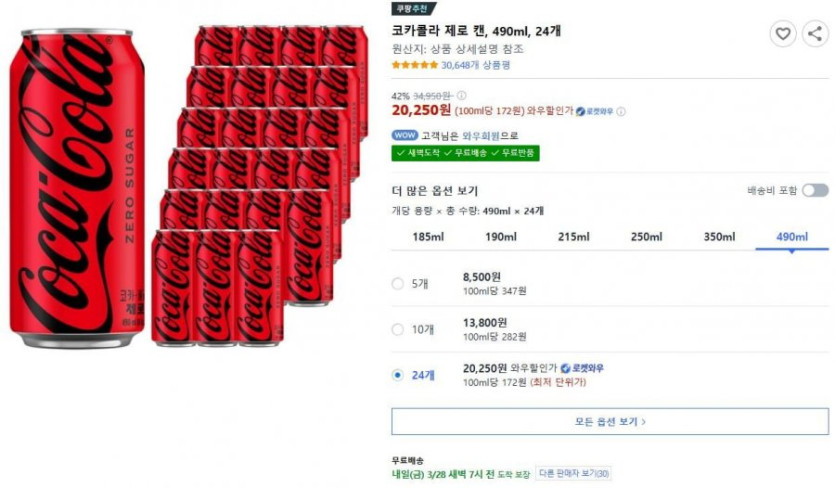Click 로켓와우 badge in the 24개 option row

point(581,368)
